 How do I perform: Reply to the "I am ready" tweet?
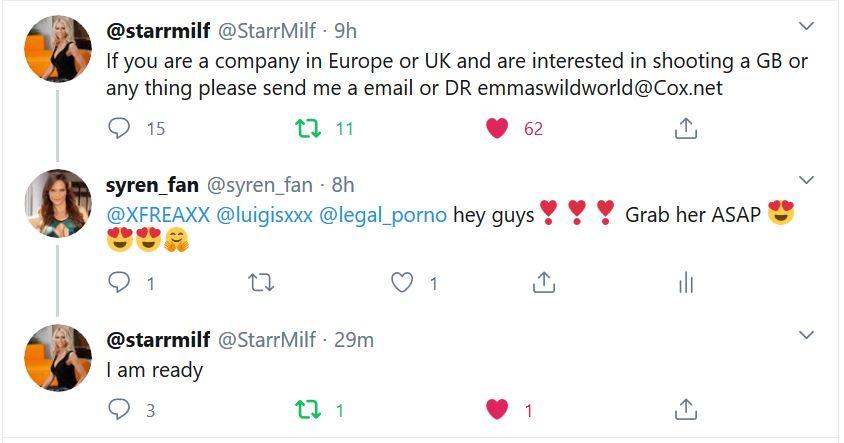point(119,409)
